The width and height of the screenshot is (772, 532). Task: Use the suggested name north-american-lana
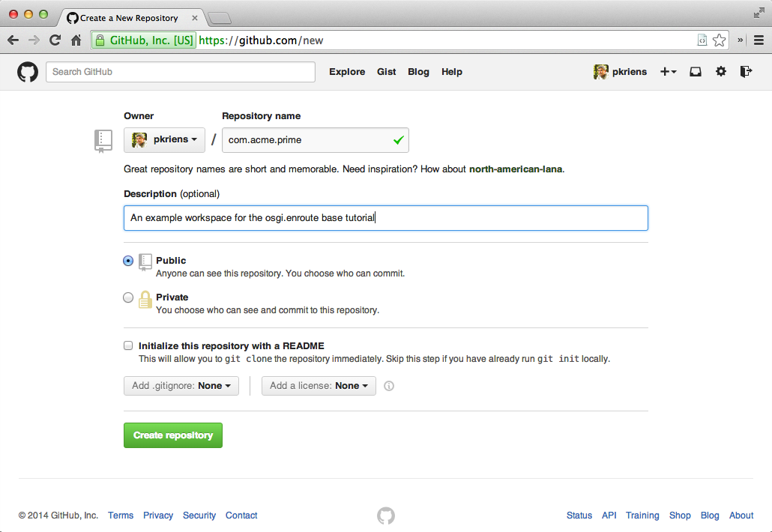pos(516,169)
